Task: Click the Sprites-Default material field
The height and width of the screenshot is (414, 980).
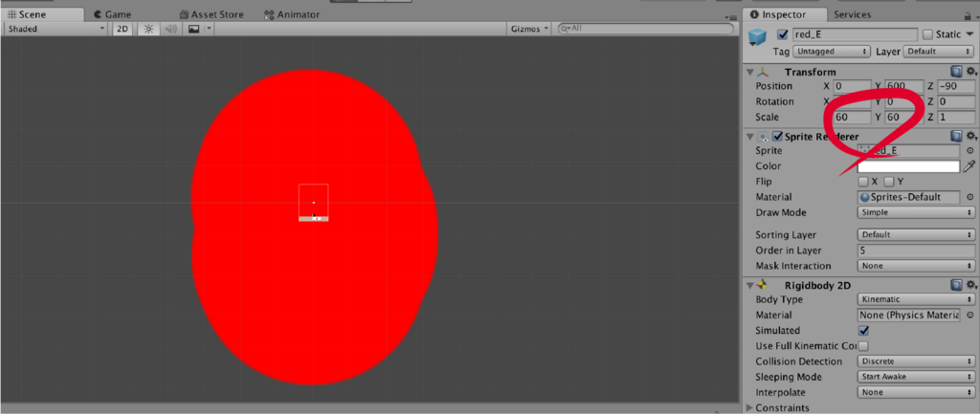Action: click(908, 197)
